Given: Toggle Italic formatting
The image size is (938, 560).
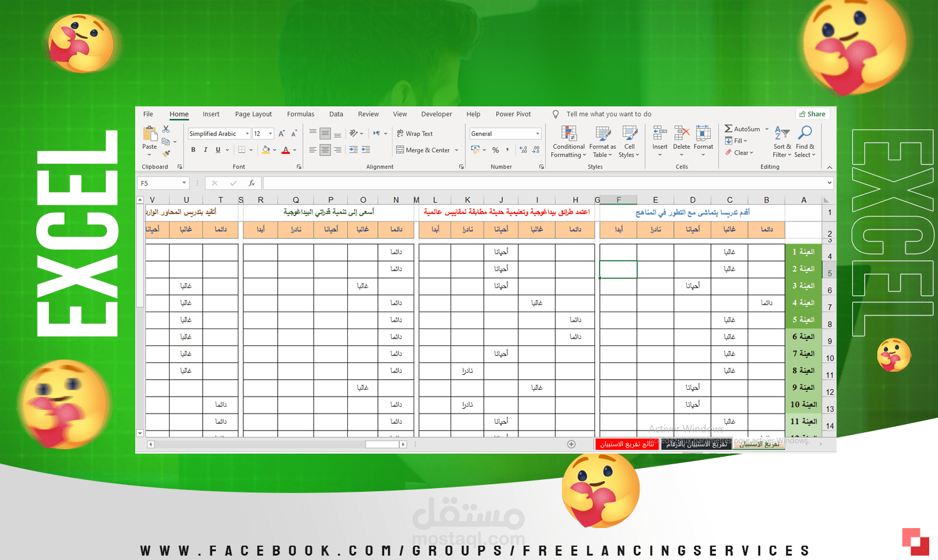Looking at the screenshot, I should (205, 150).
